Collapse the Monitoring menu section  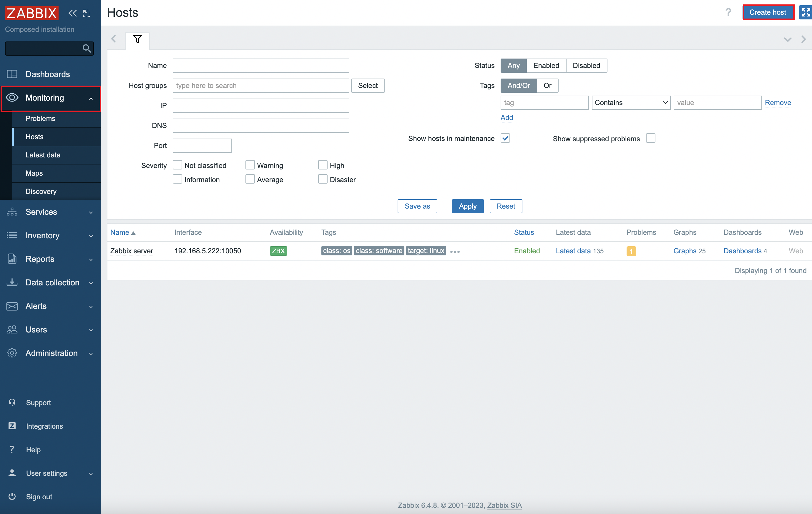click(x=51, y=98)
